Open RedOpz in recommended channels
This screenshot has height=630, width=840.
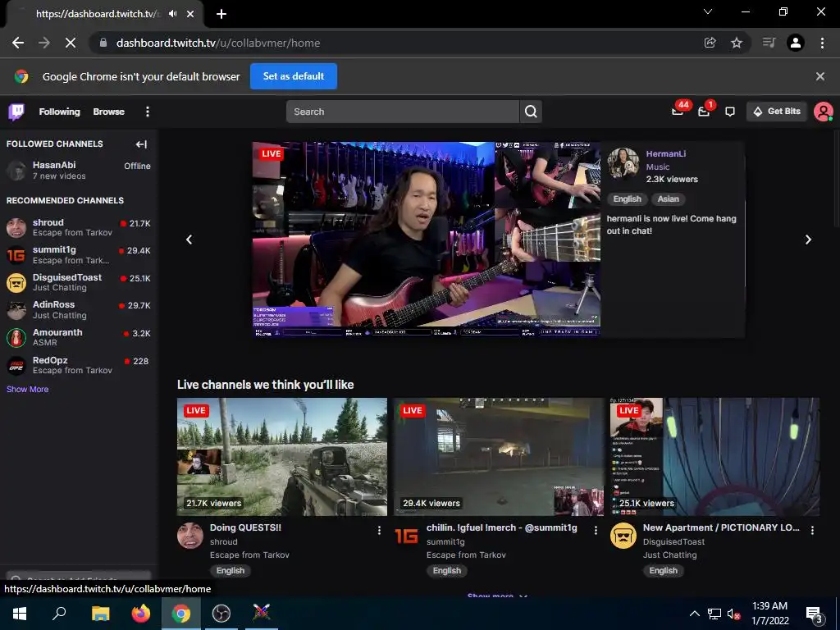(78, 365)
